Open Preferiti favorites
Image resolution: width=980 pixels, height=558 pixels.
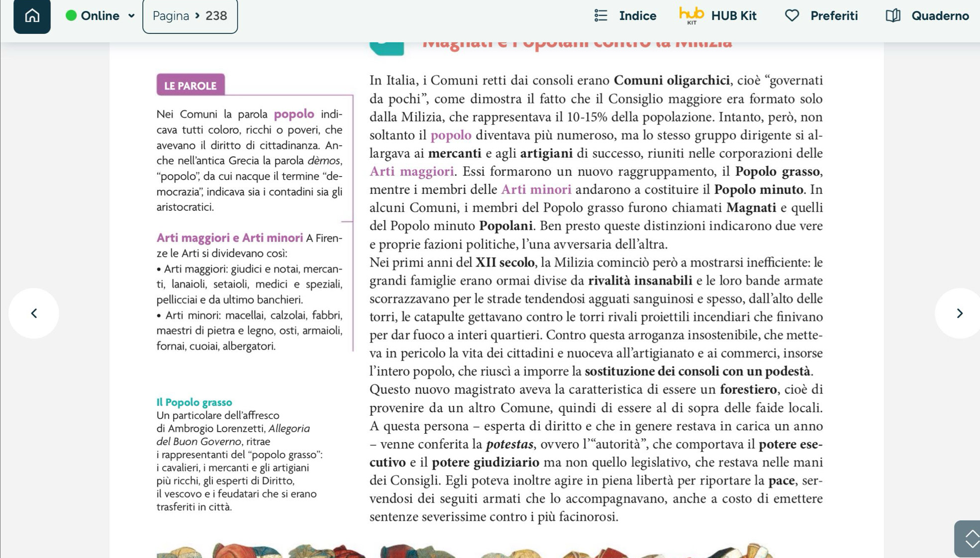click(x=821, y=16)
